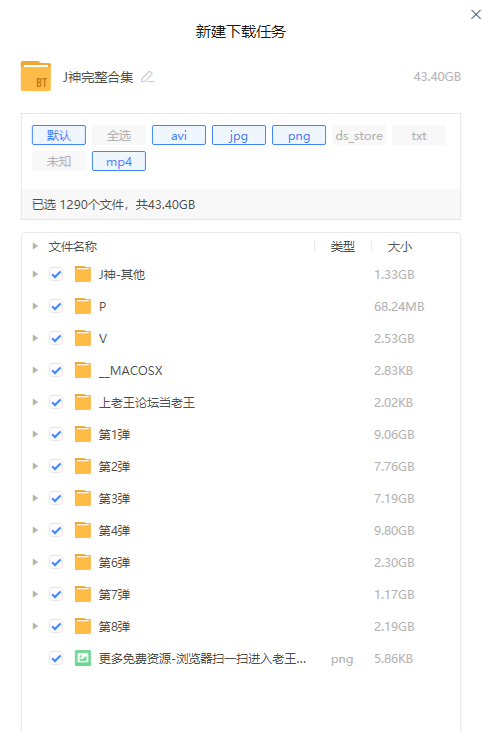Click the folder icon for 第8弹
The height and width of the screenshot is (732, 482).
pyautogui.click(x=83, y=626)
